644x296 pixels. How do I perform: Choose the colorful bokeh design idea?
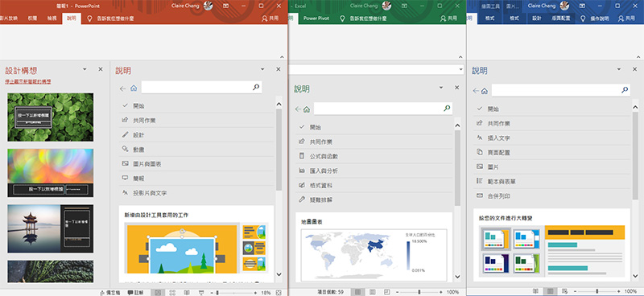tap(50, 172)
